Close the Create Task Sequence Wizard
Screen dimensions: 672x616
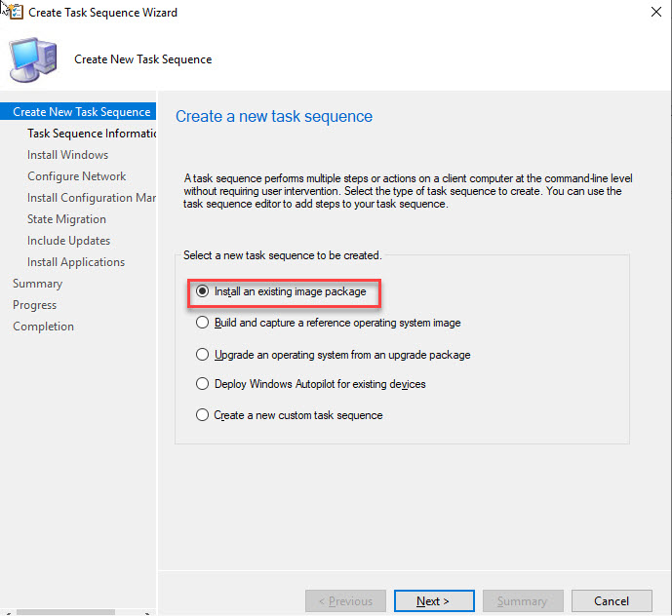point(651,13)
